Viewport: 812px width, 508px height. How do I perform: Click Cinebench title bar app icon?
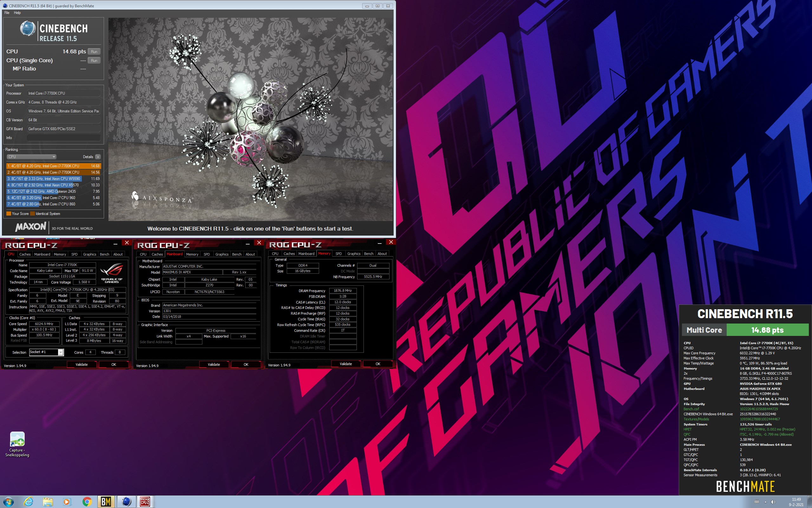pyautogui.click(x=5, y=6)
